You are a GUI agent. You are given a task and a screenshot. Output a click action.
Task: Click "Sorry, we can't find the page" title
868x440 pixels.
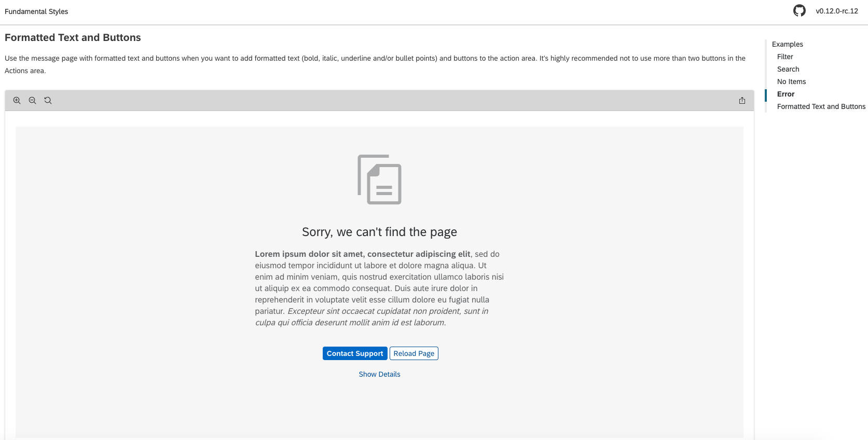tap(380, 232)
